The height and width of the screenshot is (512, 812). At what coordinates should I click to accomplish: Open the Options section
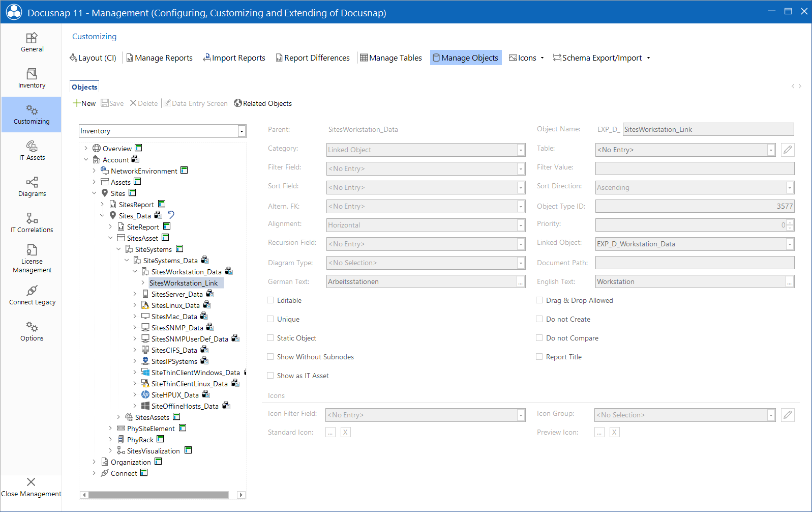(32, 332)
